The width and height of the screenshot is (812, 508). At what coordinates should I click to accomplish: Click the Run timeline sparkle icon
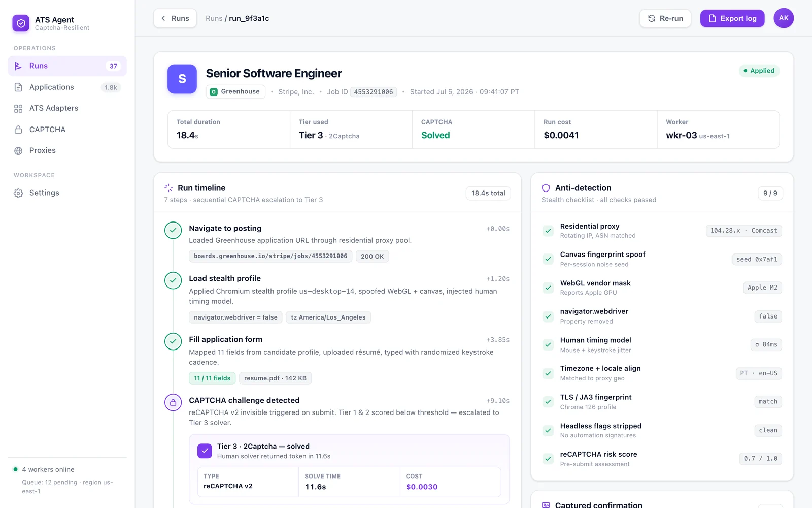(168, 188)
